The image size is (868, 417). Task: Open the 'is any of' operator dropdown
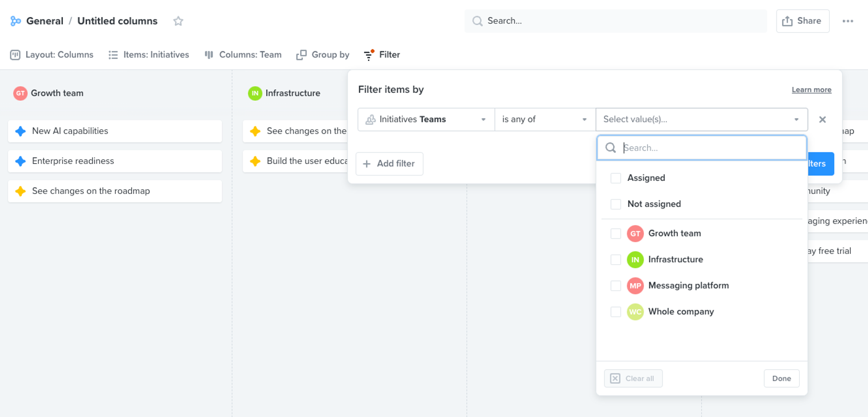coord(585,119)
